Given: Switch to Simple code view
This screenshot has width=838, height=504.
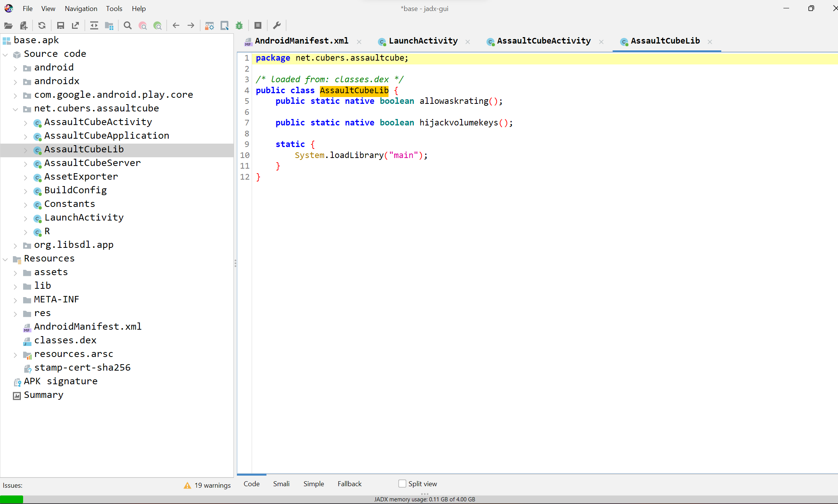Looking at the screenshot, I should [x=313, y=484].
